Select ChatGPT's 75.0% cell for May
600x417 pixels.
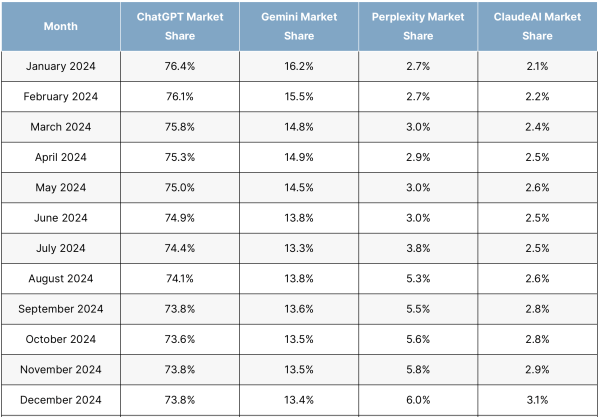click(179, 188)
